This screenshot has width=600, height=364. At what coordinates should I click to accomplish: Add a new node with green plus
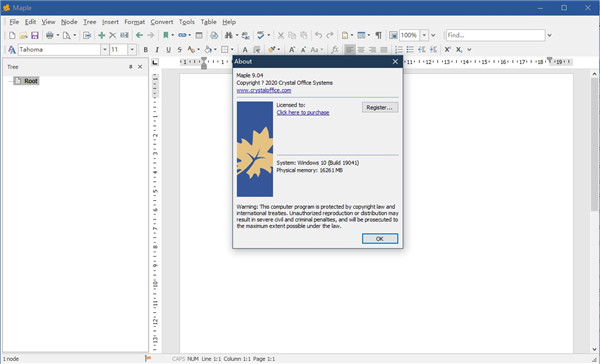coord(101,35)
